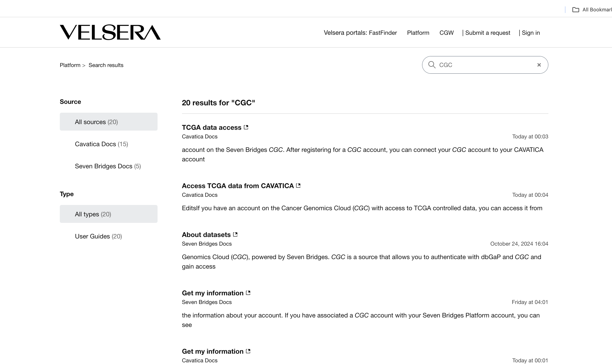Screen dimensions: 612x364
Task: Click Submit a request
Action: (488, 33)
